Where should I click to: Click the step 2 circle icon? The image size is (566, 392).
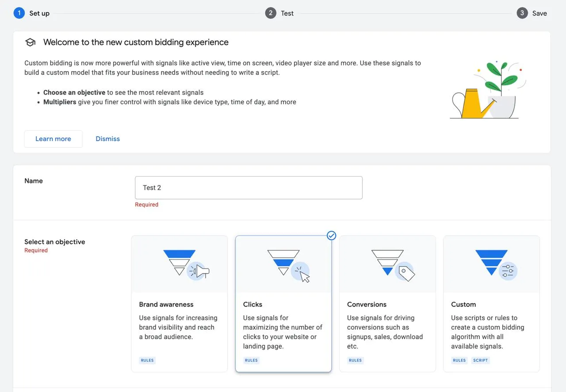coord(271,13)
